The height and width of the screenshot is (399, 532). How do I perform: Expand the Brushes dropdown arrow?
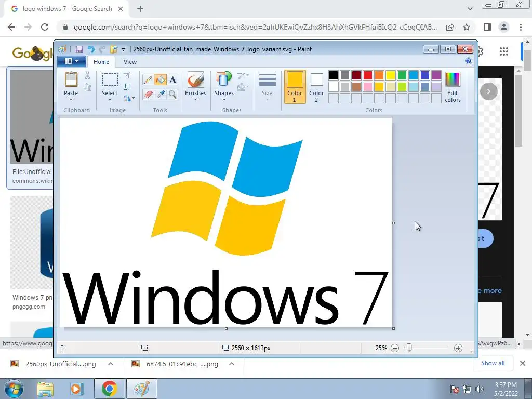point(195,100)
